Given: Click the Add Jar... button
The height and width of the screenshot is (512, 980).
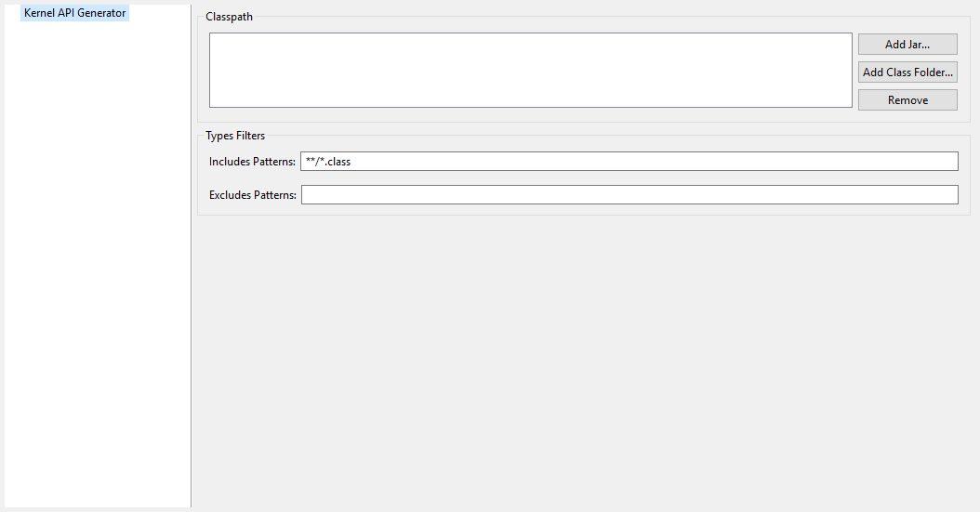Looking at the screenshot, I should (x=907, y=45).
